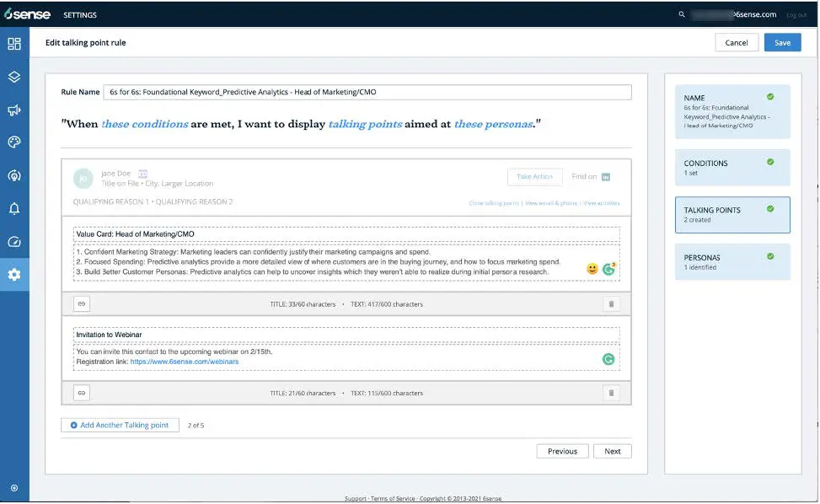Click the link chain icon below the Value Card
This screenshot has height=504, width=820.
pos(81,303)
